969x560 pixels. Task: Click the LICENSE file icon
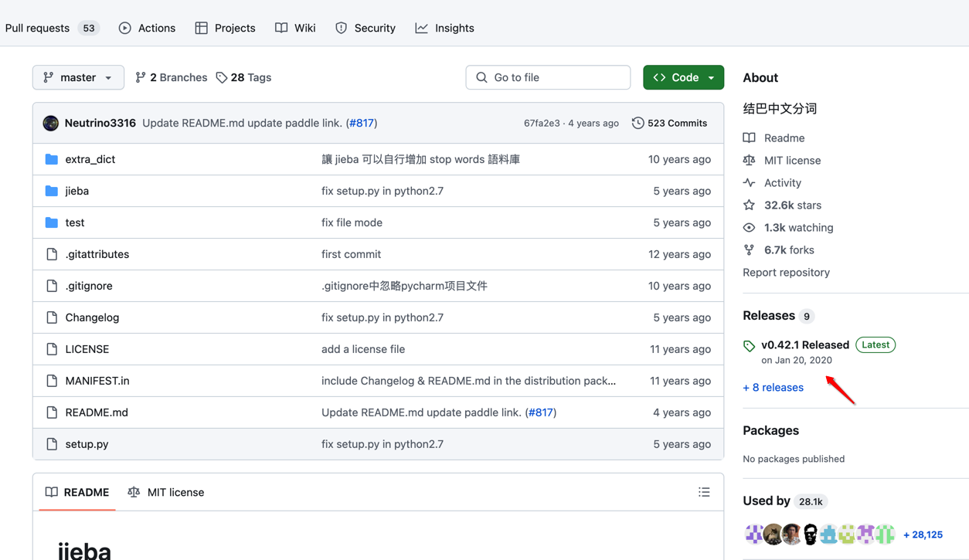pos(52,349)
